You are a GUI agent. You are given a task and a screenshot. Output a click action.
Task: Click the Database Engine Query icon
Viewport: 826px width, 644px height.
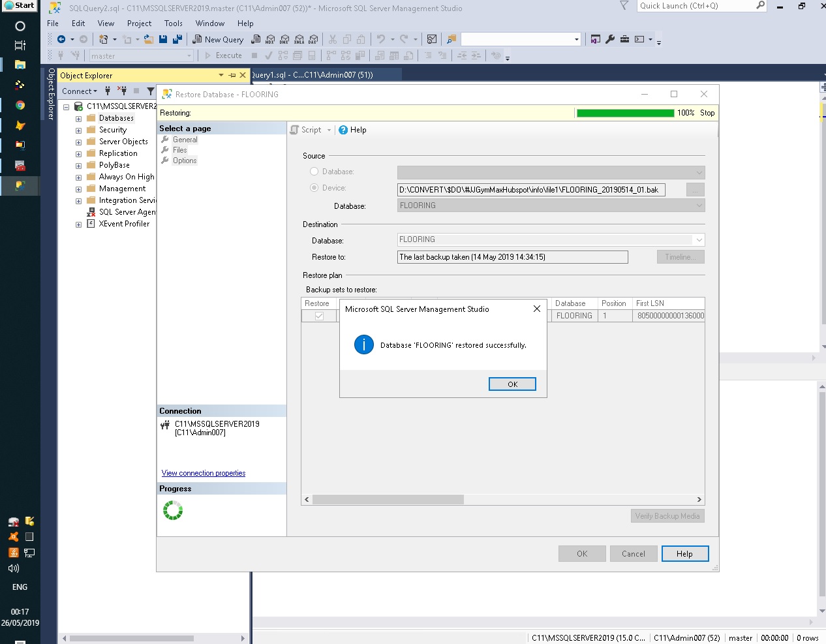(x=256, y=40)
